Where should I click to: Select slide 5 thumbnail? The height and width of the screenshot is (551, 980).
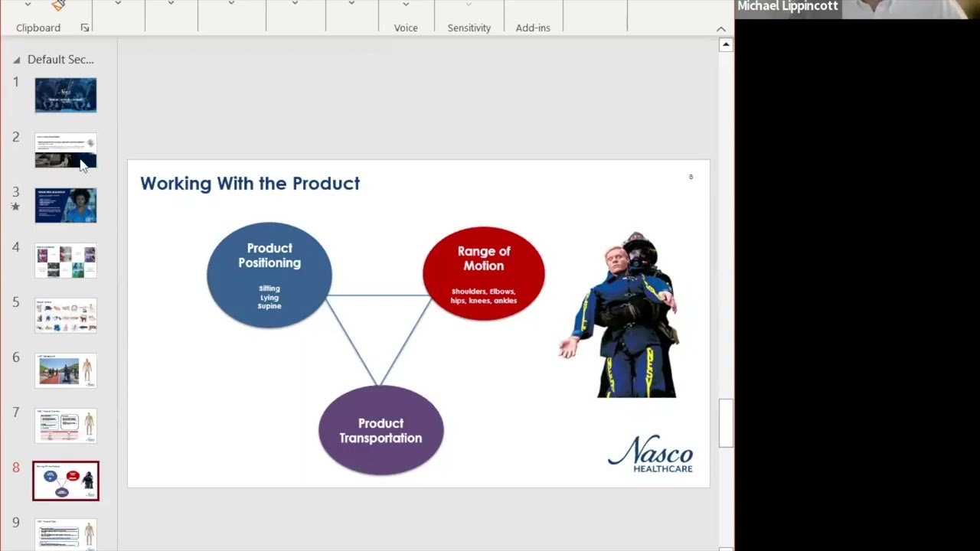coord(66,315)
